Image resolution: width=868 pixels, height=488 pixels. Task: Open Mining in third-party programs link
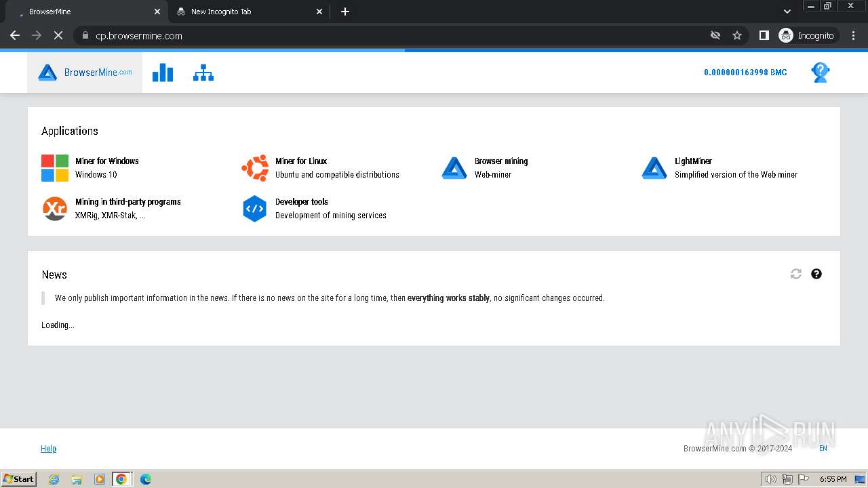tap(128, 202)
